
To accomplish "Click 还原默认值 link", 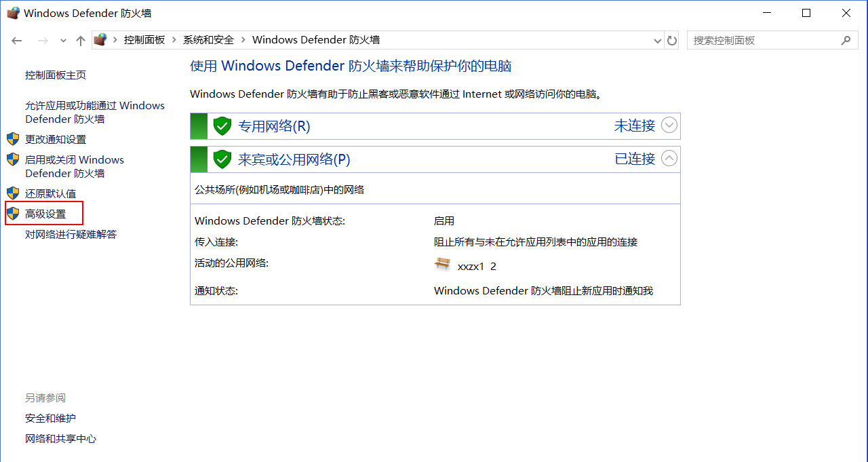I will (x=51, y=193).
